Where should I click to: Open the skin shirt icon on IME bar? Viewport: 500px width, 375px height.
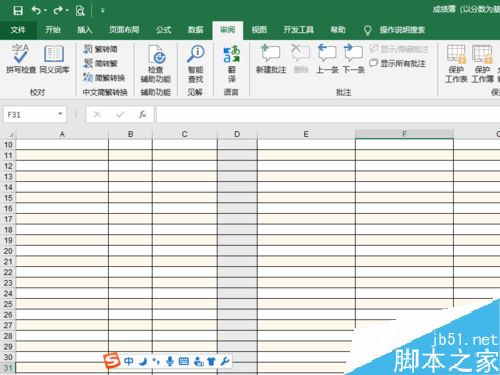[x=211, y=361]
